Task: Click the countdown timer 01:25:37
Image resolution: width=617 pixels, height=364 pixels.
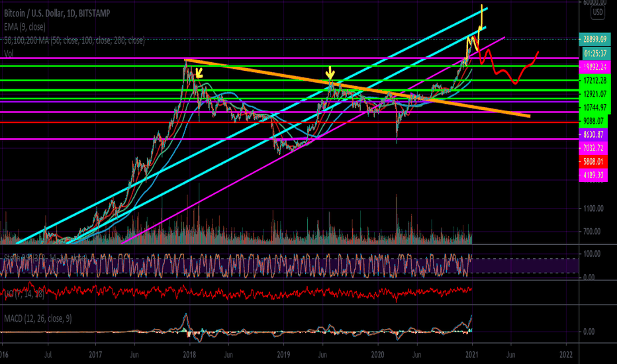Action: pos(596,53)
